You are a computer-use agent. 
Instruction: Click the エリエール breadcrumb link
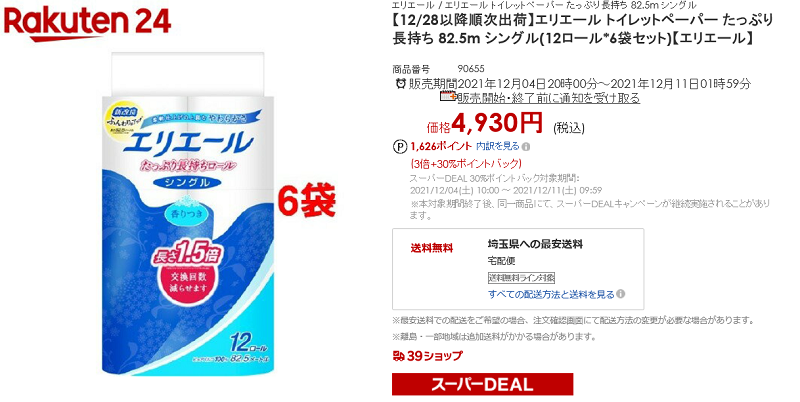[413, 5]
